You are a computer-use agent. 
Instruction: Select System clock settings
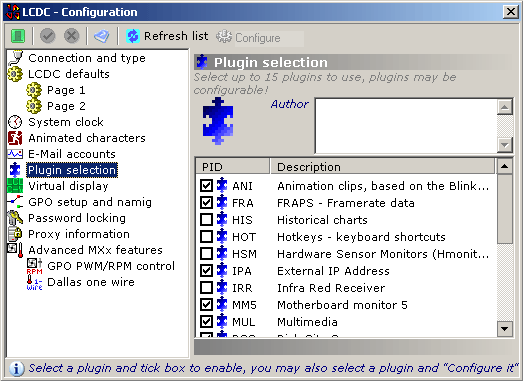pos(66,122)
